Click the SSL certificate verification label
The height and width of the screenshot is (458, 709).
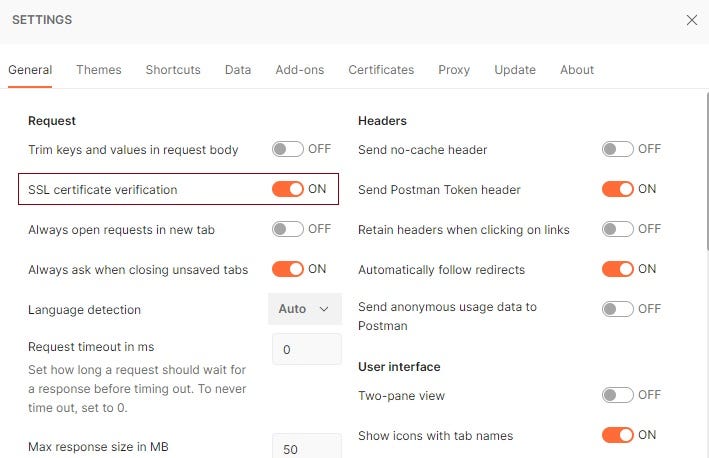coord(103,190)
